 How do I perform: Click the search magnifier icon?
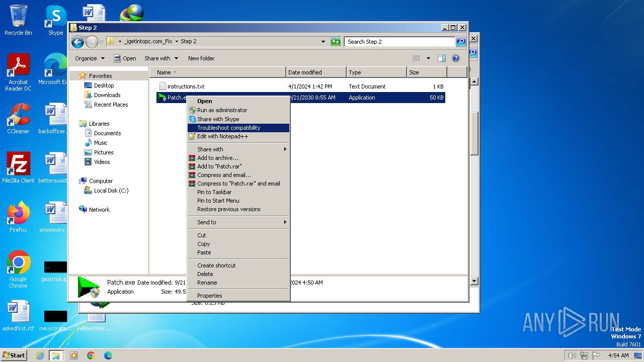pos(460,42)
